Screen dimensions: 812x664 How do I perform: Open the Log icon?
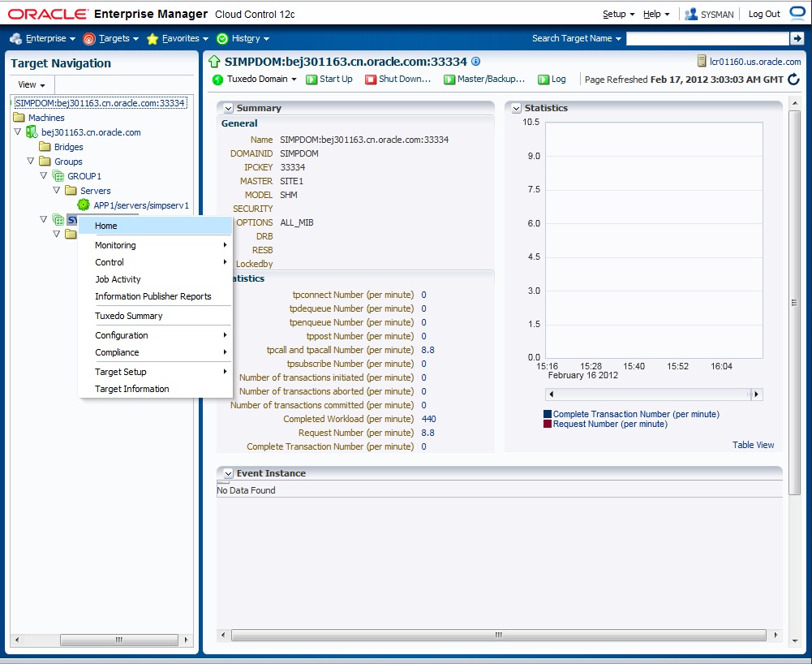(543, 80)
